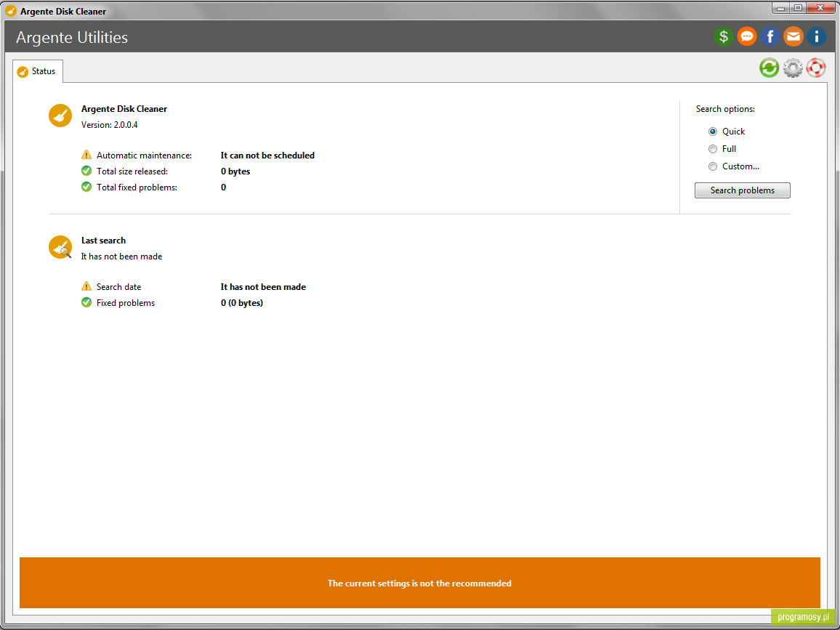Image resolution: width=840 pixels, height=630 pixels.
Task: Click the red lifebuoy help icon
Action: [x=816, y=68]
